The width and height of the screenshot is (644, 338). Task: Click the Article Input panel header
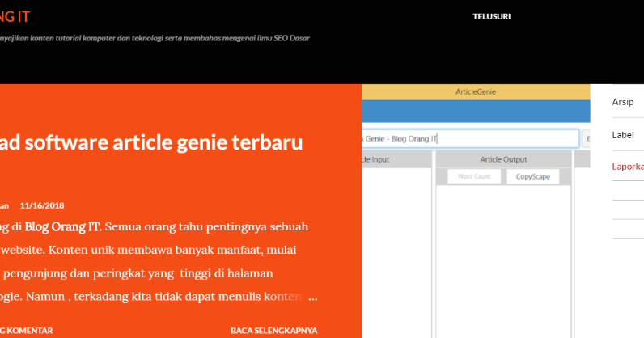point(396,159)
